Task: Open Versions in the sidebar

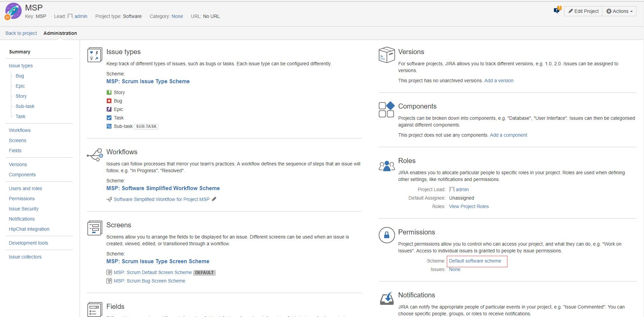Action: [x=18, y=164]
